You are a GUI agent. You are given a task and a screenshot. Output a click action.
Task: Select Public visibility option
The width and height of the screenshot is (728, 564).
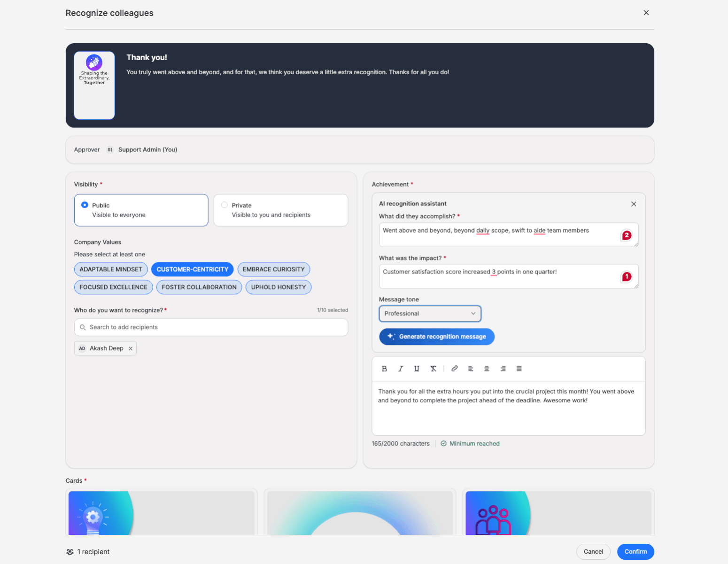(x=141, y=210)
